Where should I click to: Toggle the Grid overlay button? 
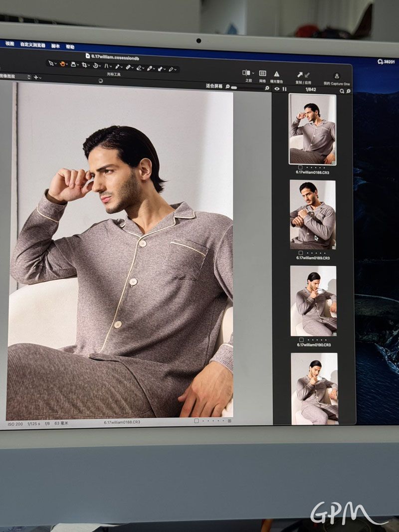pyautogui.click(x=263, y=73)
